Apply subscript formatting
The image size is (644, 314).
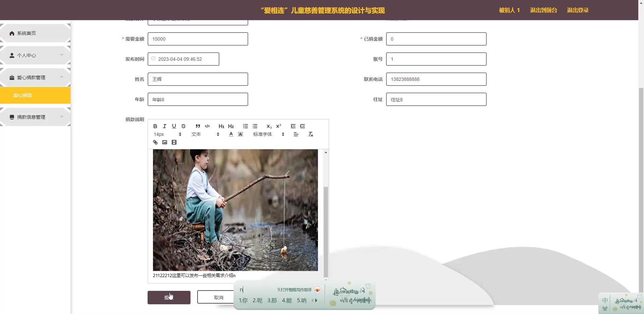point(269,126)
